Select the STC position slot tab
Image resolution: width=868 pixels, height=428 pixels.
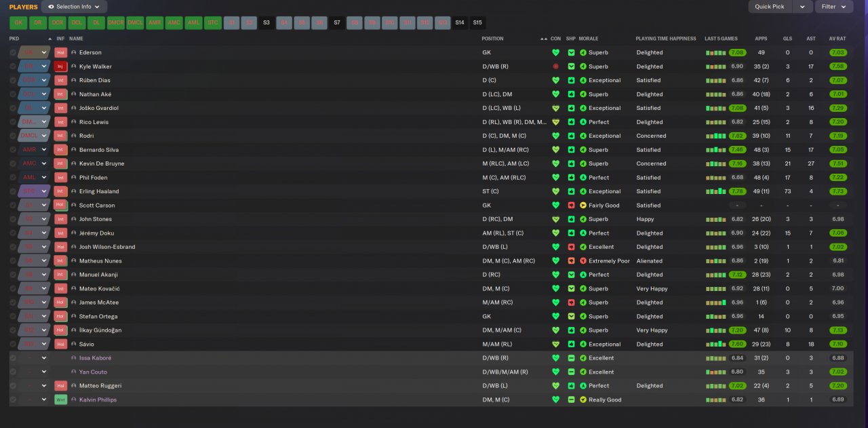click(x=213, y=22)
